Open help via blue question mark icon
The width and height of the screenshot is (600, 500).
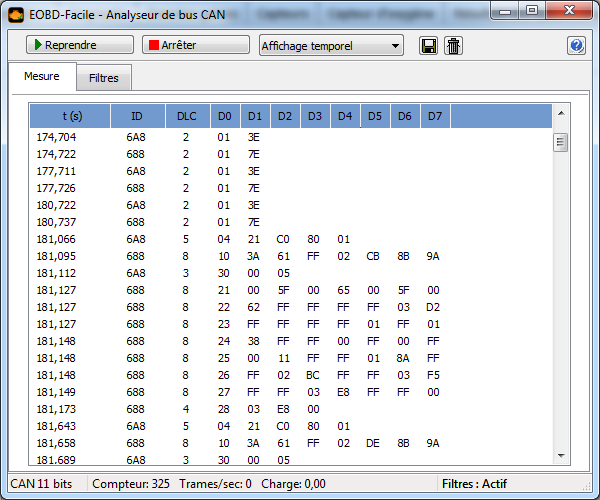point(576,46)
